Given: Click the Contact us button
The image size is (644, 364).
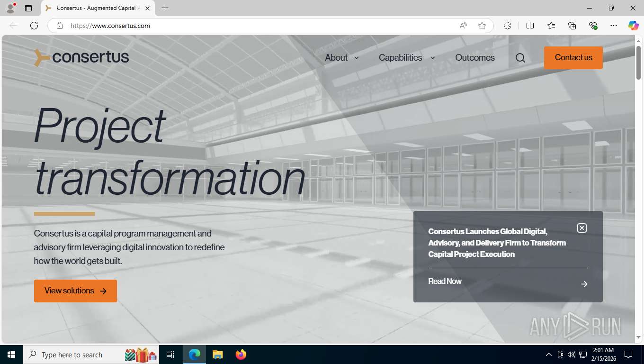Looking at the screenshot, I should (x=573, y=58).
